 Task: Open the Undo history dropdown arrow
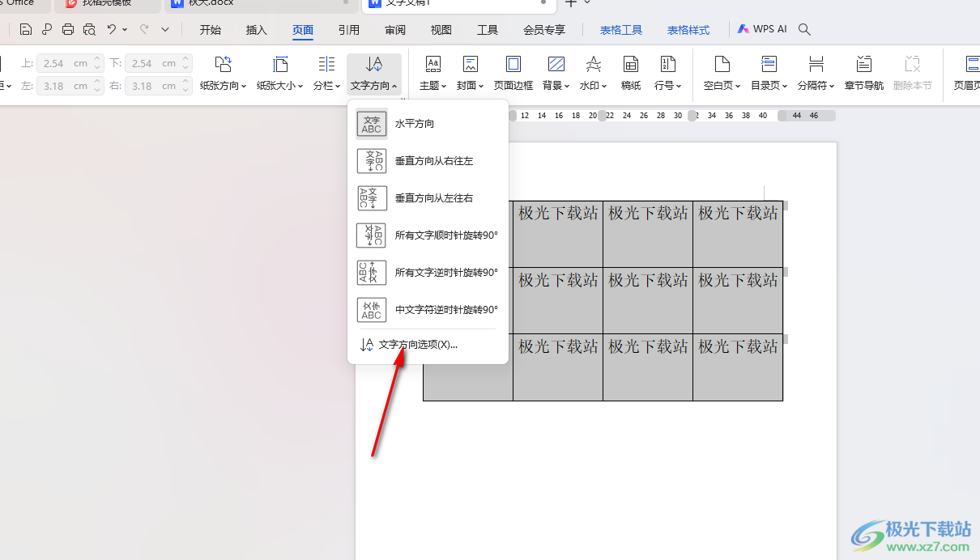[x=125, y=30]
